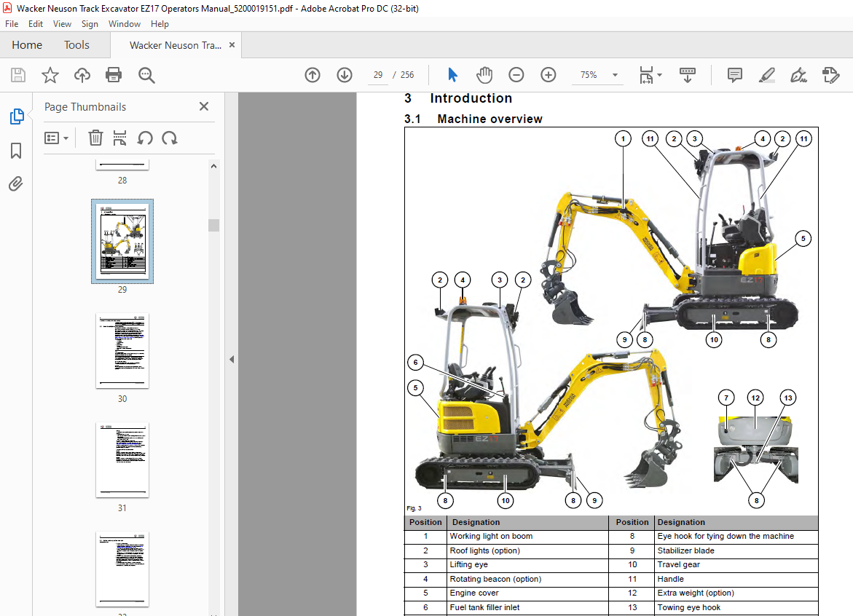Screen dimensions: 853x616
Task: Open the Edit menu
Action: (36, 24)
